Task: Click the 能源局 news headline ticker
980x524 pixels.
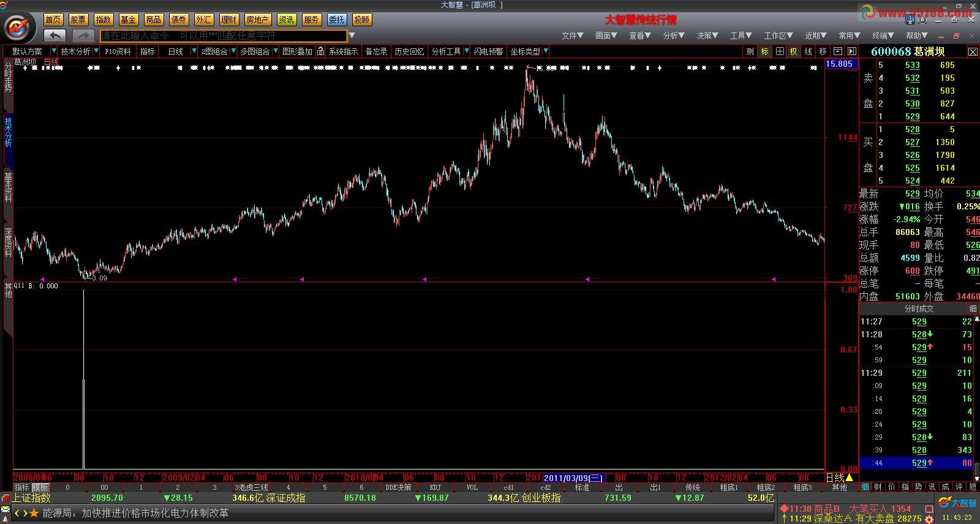Action: point(135,513)
